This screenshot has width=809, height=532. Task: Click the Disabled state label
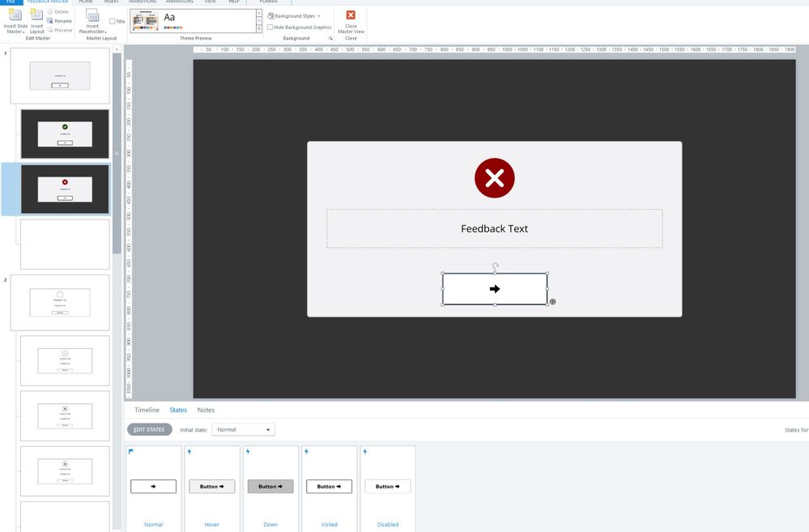(387, 524)
